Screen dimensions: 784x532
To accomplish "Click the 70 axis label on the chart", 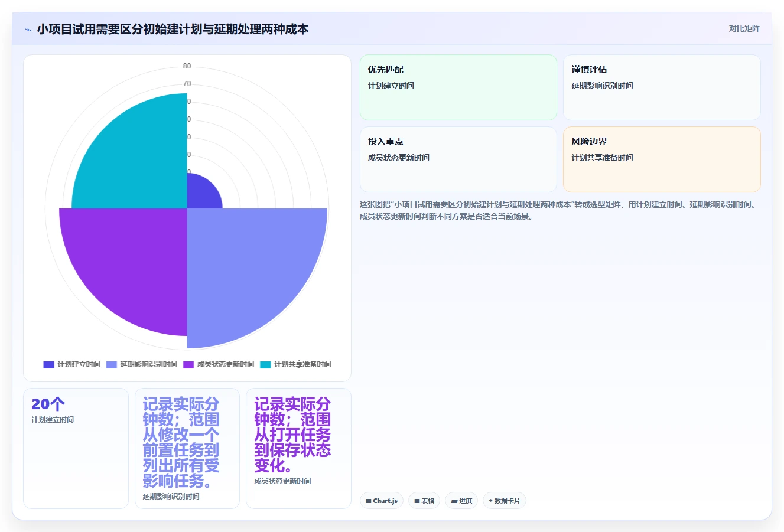I will 187,84.
